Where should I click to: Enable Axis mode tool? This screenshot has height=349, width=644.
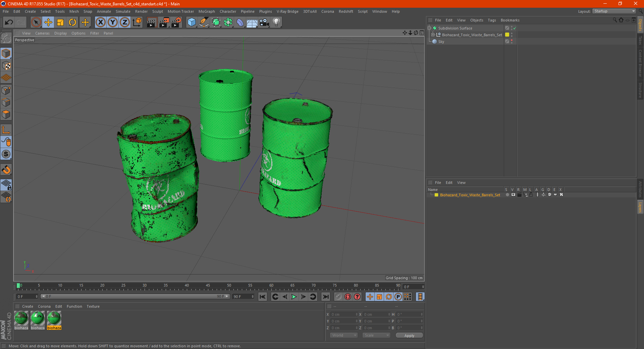6,130
